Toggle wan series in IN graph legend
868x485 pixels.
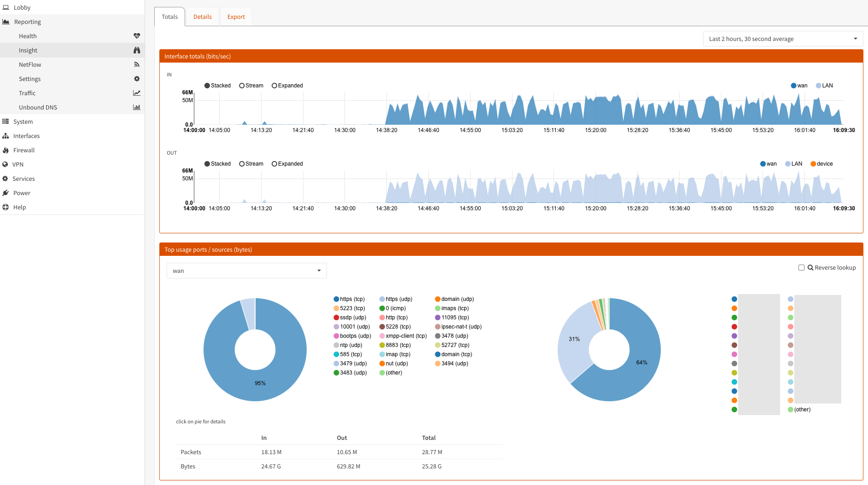point(799,86)
